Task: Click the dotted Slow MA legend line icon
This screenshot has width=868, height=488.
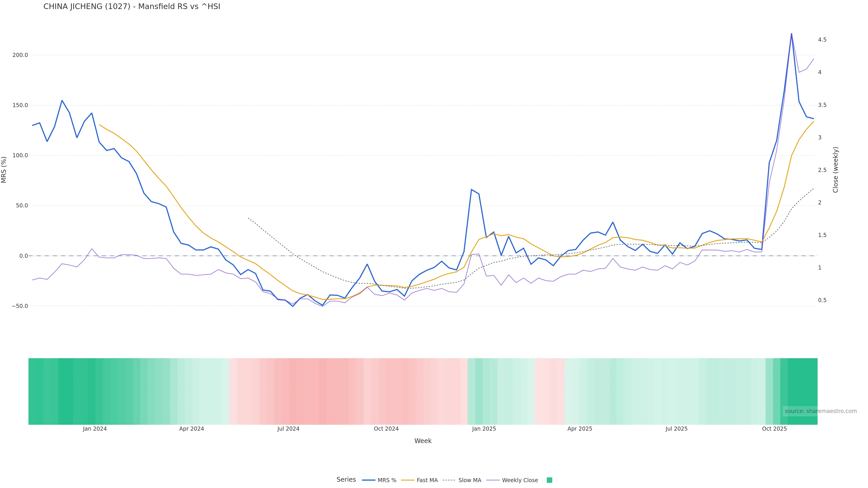Action: 449,480
